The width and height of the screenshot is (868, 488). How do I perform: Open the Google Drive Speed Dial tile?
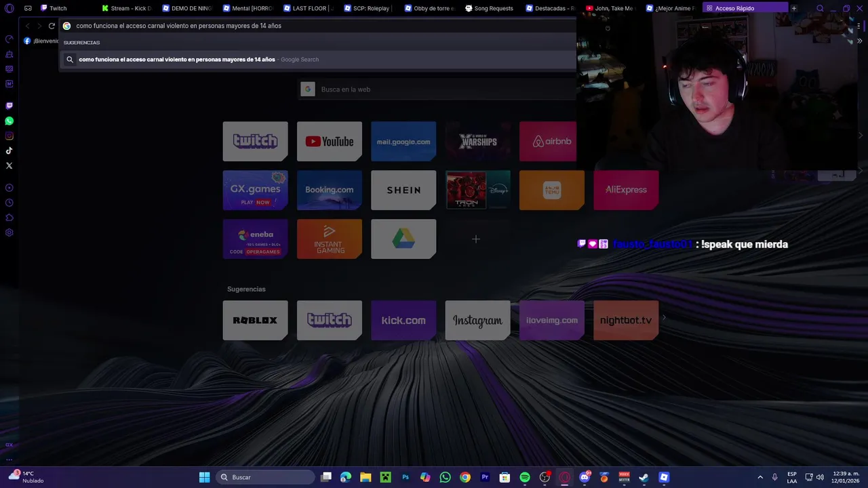tap(403, 239)
